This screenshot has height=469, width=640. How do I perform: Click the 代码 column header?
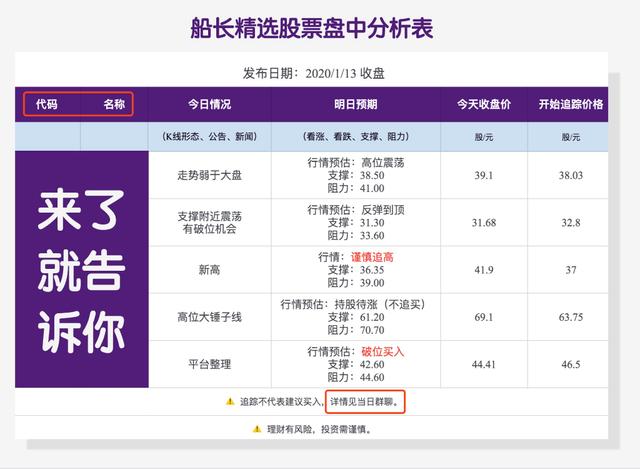tap(47, 104)
